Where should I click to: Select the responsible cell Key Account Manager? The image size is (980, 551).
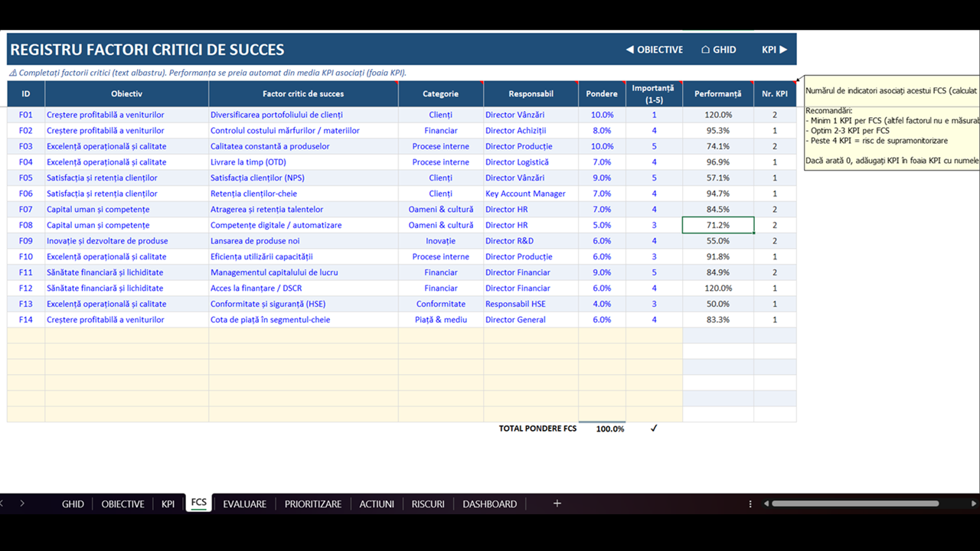[x=531, y=194]
